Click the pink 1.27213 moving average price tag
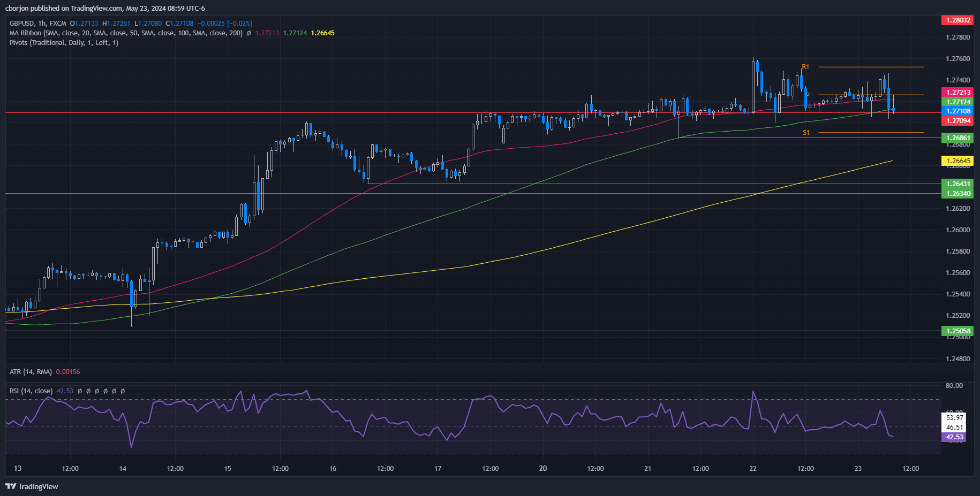Image resolution: width=980 pixels, height=496 pixels. (958, 93)
